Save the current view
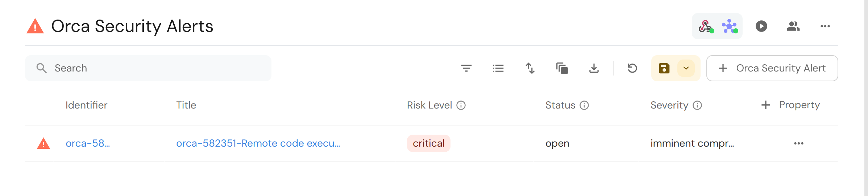The height and width of the screenshot is (196, 868). tap(664, 68)
